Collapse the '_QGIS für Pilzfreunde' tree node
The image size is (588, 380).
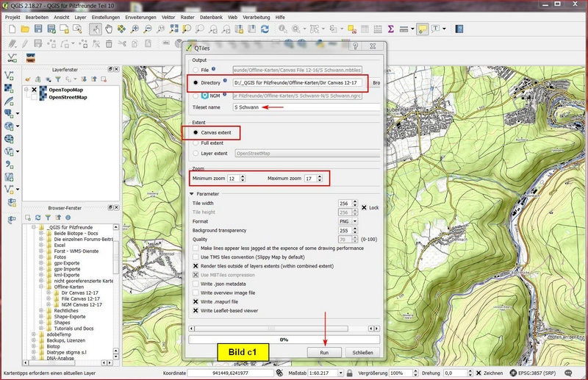[33, 227]
